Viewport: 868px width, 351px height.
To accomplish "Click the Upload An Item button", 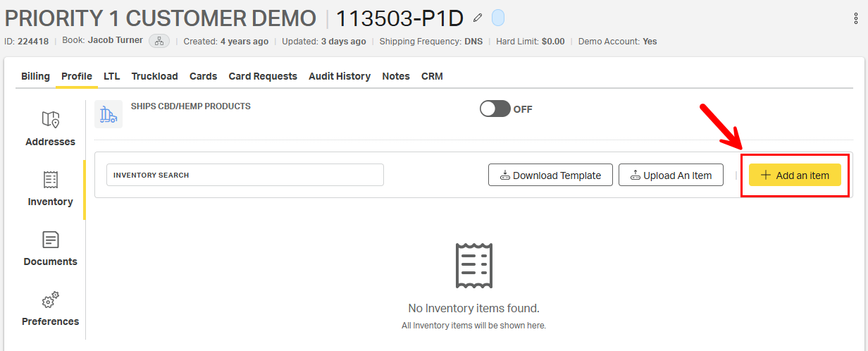I will [x=671, y=175].
